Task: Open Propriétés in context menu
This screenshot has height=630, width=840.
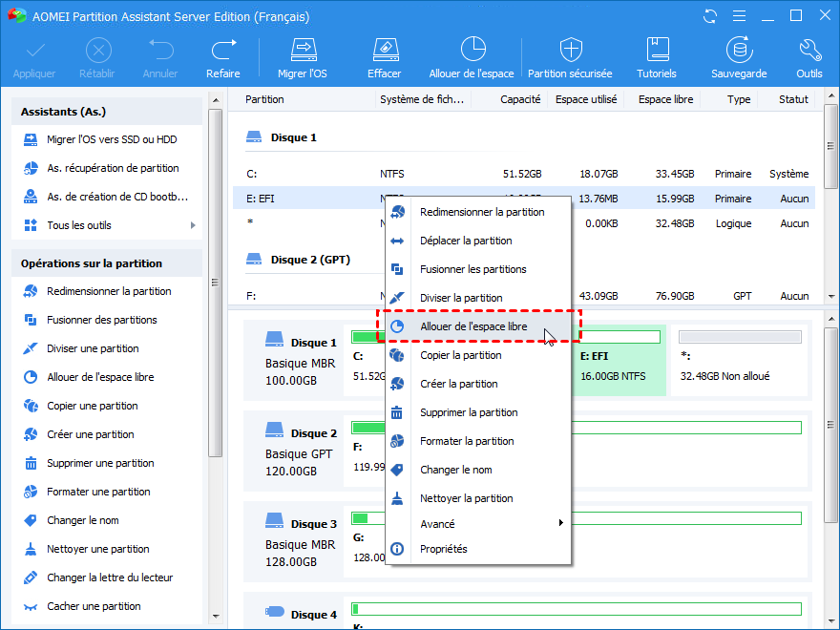Action: coord(478,549)
